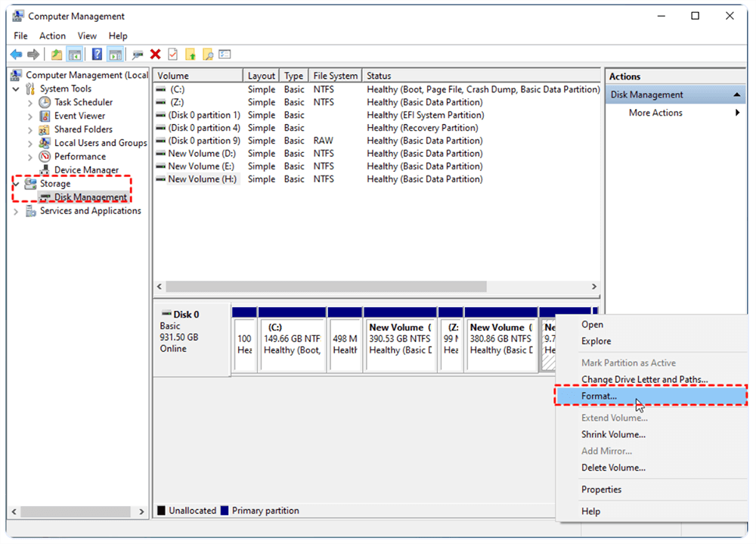The height and width of the screenshot is (544, 756).
Task: Click the red X delete volume icon
Action: (x=155, y=54)
